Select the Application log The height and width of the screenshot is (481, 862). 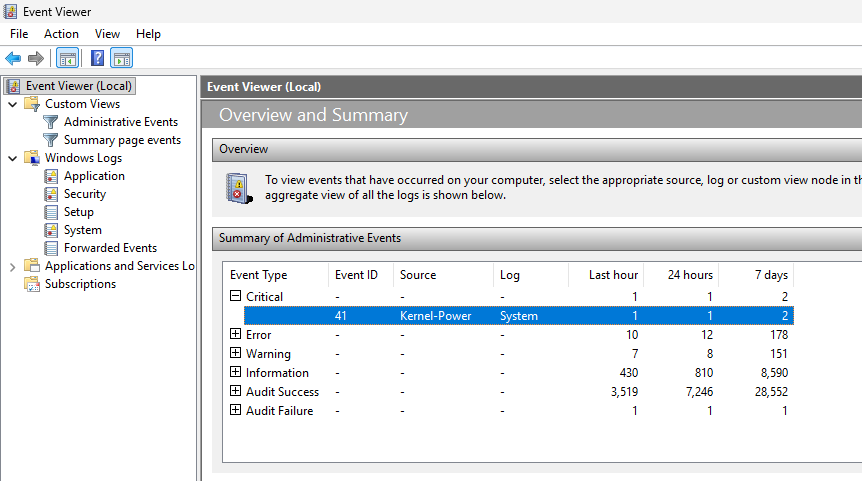pyautogui.click(x=94, y=176)
